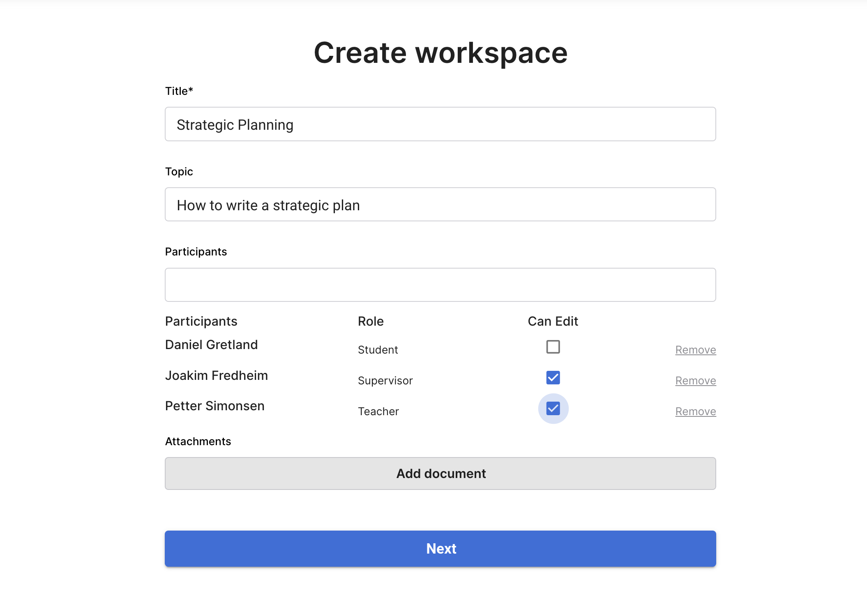Remove Petter Simonsen from participants
The width and height of the screenshot is (867, 616).
click(x=695, y=411)
